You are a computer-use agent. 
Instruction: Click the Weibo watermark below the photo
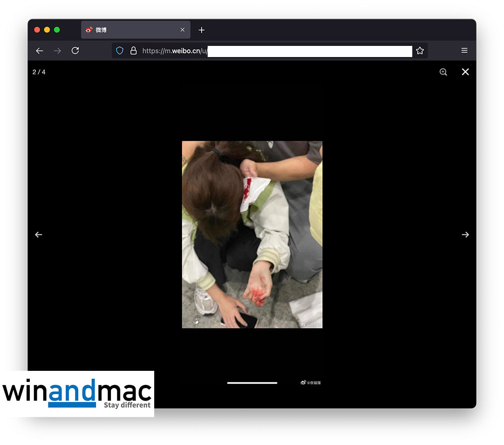(311, 382)
